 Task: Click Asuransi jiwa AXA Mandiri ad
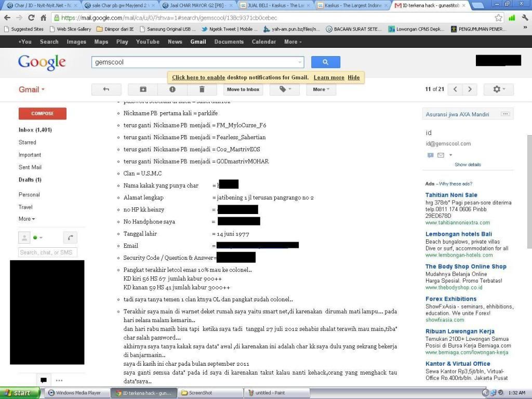pos(457,114)
